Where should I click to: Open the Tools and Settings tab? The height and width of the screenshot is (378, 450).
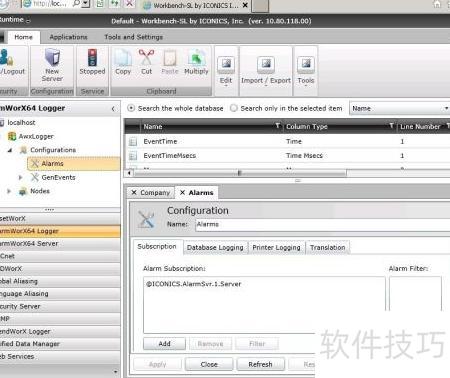134,37
